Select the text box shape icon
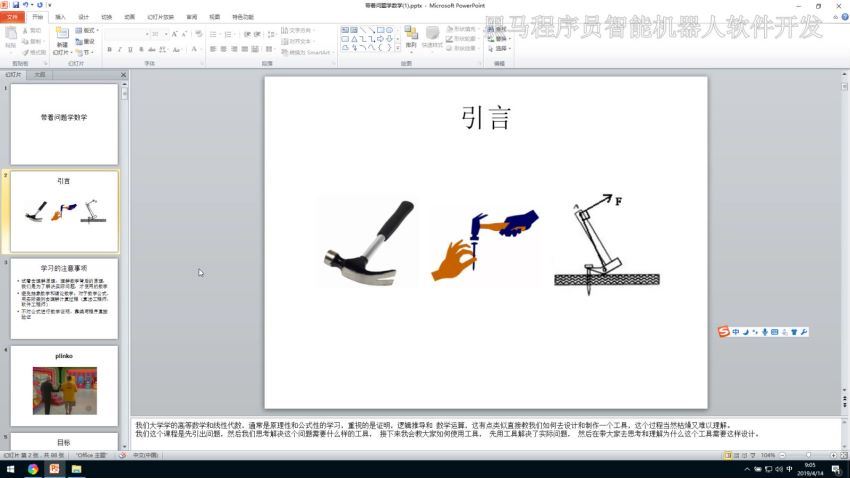The width and height of the screenshot is (850, 478). (x=345, y=30)
